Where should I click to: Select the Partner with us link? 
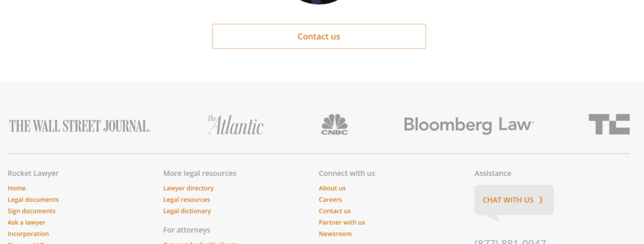coord(341,223)
